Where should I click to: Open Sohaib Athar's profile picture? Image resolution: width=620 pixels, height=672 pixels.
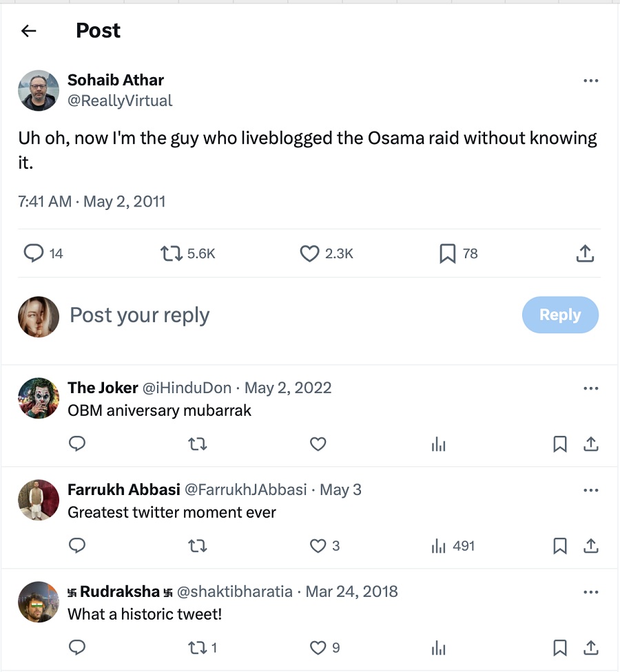pos(39,90)
